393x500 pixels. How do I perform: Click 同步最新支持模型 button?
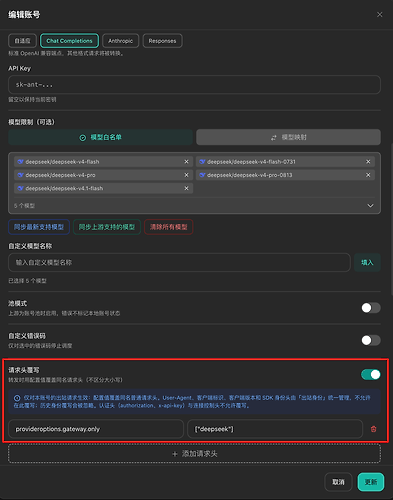pyautogui.click(x=39, y=227)
